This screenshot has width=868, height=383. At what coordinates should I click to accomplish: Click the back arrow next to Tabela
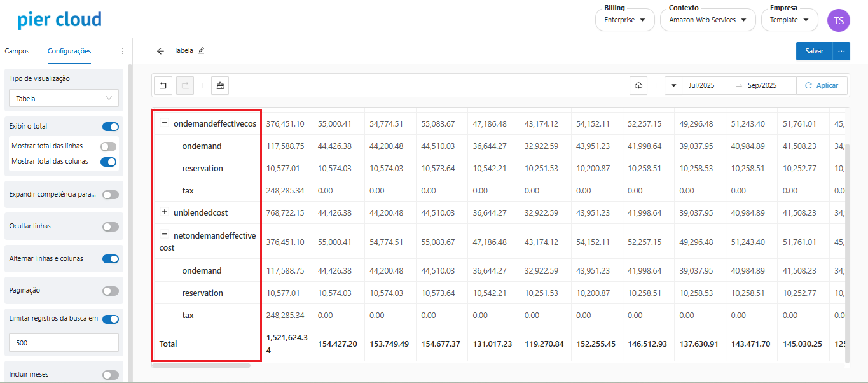point(160,51)
